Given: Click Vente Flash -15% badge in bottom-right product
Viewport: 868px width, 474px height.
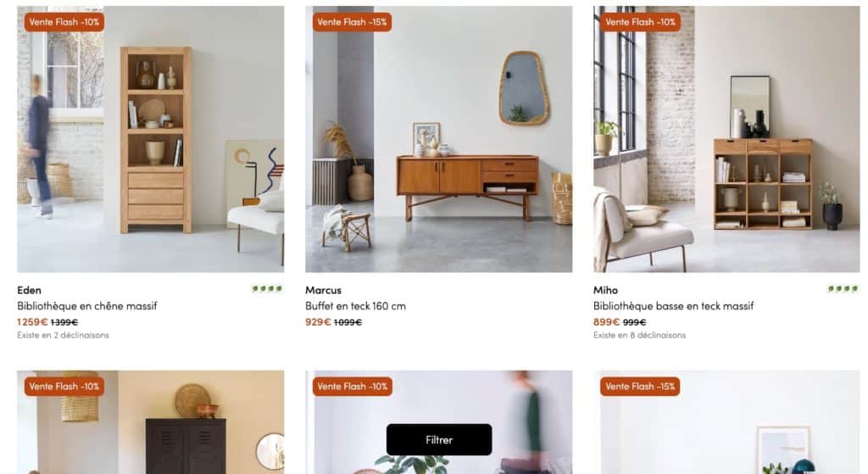Looking at the screenshot, I should [640, 387].
